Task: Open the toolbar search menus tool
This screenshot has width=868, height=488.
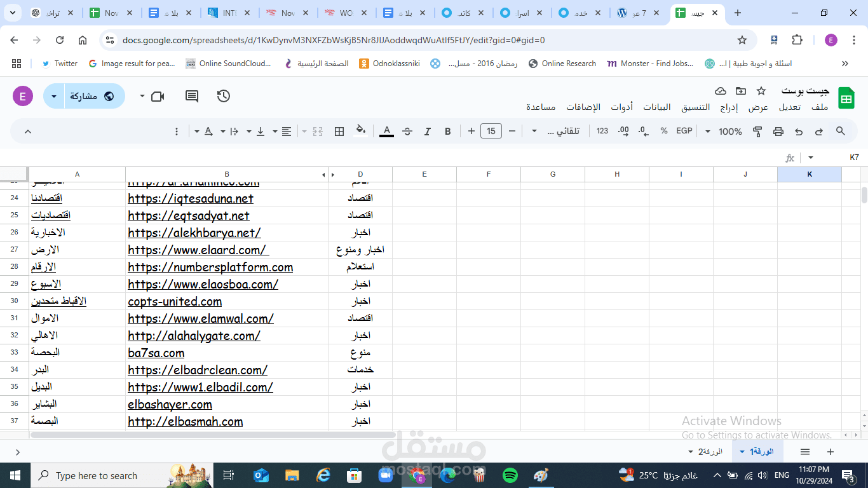Action: [x=841, y=132]
